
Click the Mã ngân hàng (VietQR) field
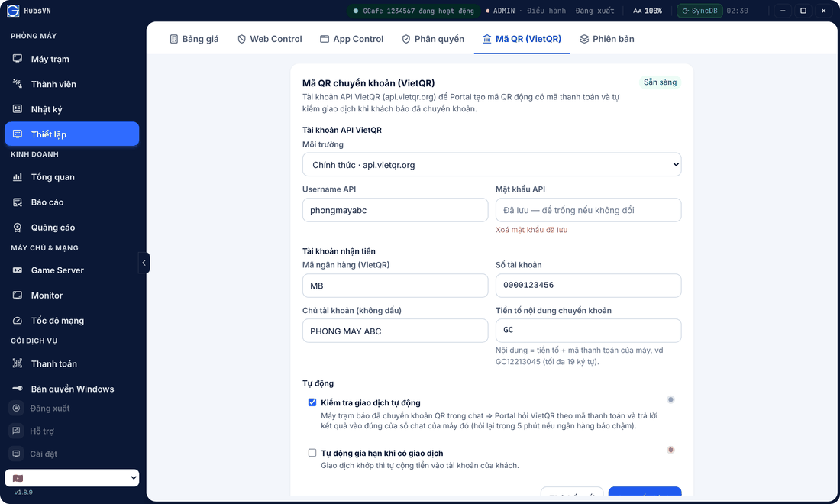click(x=396, y=286)
